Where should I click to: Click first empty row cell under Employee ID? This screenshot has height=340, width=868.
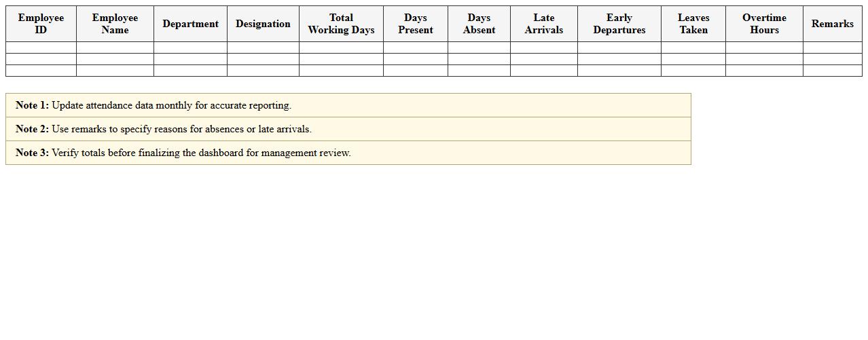point(41,48)
